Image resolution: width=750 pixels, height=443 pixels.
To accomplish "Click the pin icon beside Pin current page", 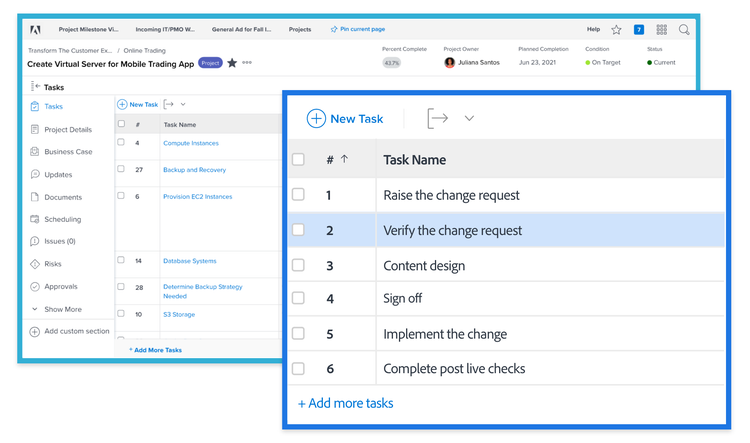I will (333, 29).
